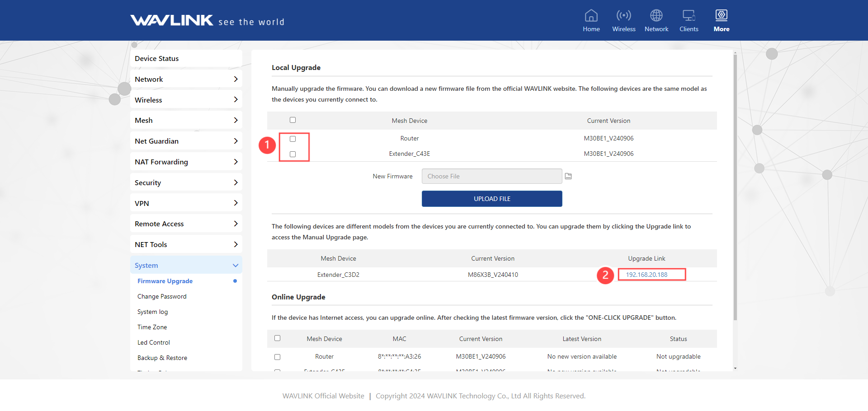This screenshot has height=411, width=868.
Task: Click the Network globe icon
Action: tap(656, 16)
